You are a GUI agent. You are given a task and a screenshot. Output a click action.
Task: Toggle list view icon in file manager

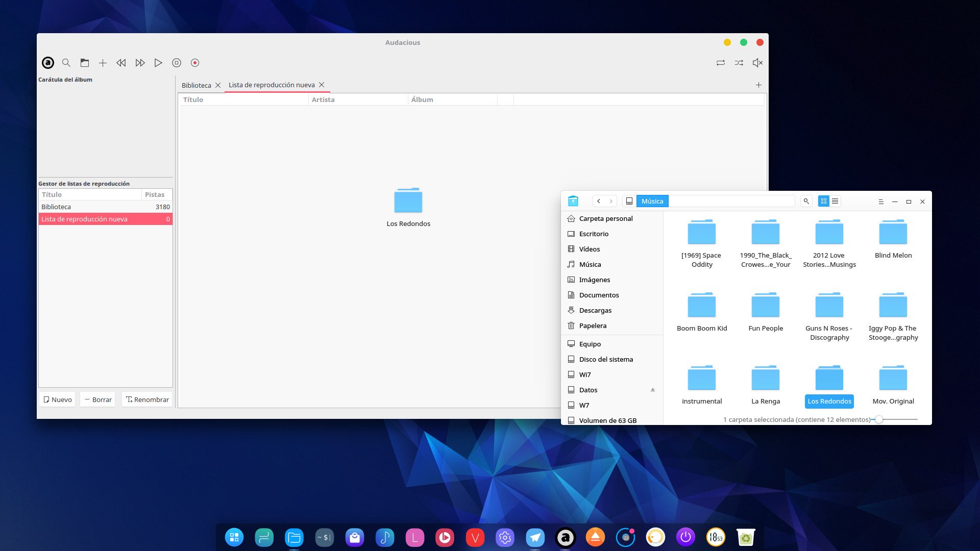pyautogui.click(x=835, y=201)
